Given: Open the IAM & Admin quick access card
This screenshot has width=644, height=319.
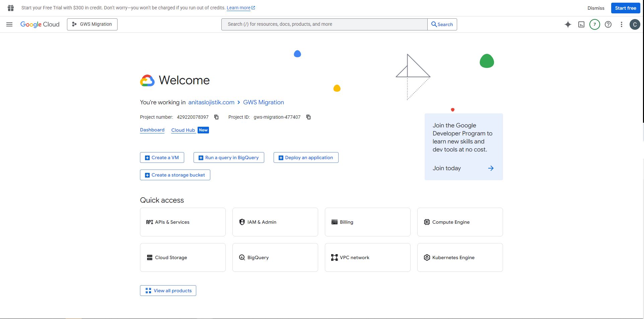Looking at the screenshot, I should tap(275, 222).
